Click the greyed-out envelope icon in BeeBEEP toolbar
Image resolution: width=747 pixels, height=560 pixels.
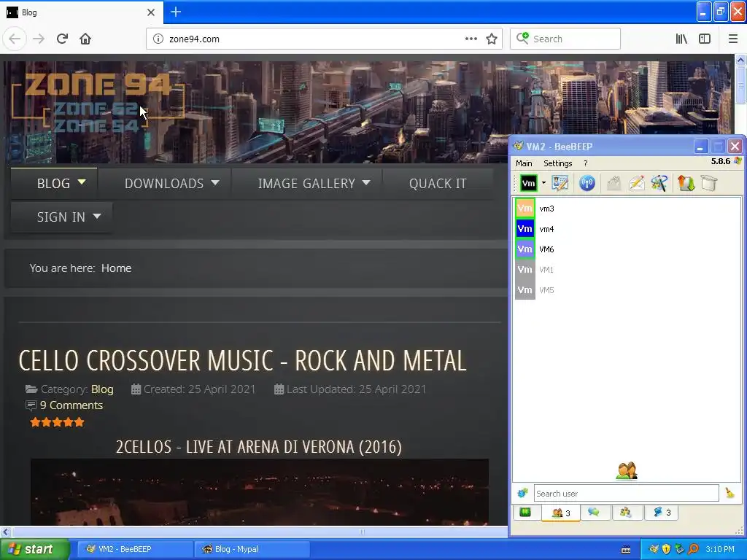pyautogui.click(x=614, y=183)
